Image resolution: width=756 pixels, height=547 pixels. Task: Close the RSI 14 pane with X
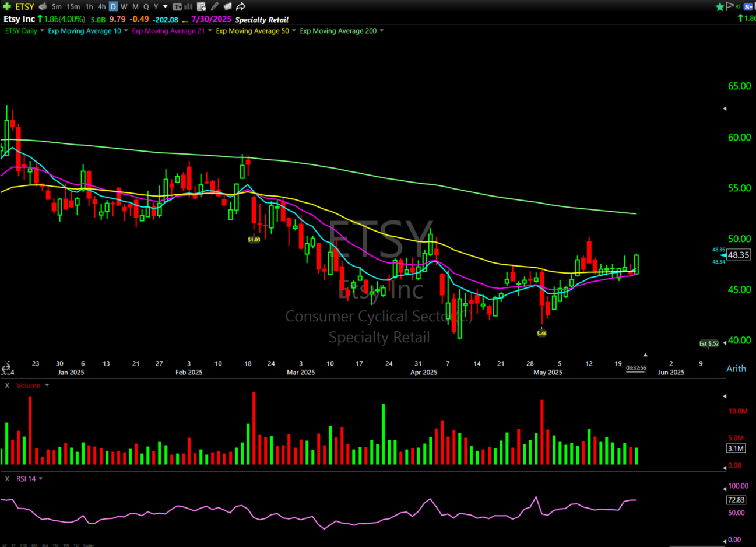7,479
